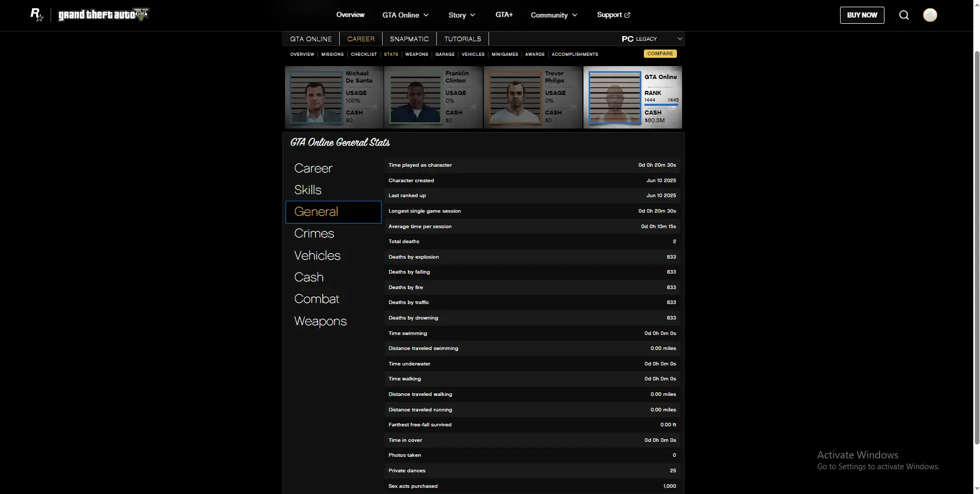Screen dimensions: 980x494
Task: Select Franklin Clinton character portrait
Action: (415, 98)
